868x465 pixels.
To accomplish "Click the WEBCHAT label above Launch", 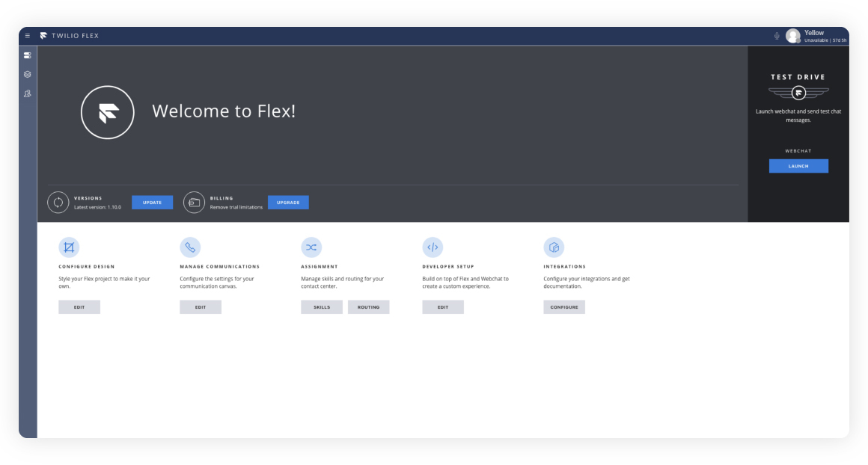I will [798, 151].
